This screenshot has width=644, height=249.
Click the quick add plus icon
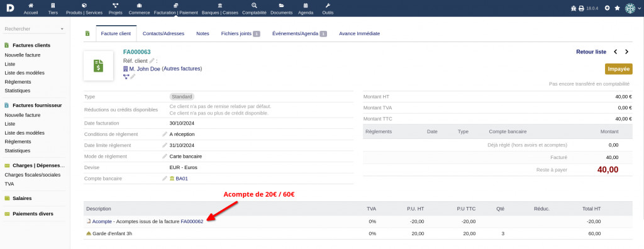tap(607, 8)
